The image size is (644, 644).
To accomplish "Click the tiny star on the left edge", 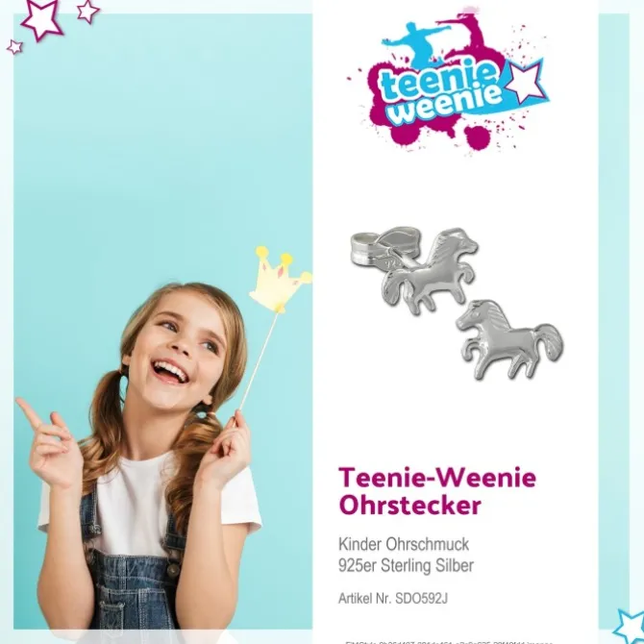I will coord(14,47).
